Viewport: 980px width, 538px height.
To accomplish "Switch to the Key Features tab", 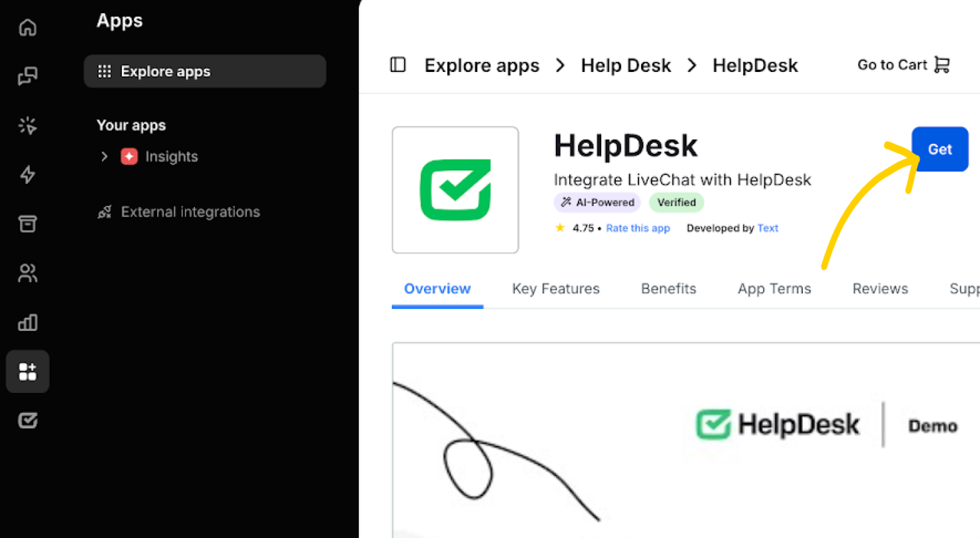I will click(556, 288).
